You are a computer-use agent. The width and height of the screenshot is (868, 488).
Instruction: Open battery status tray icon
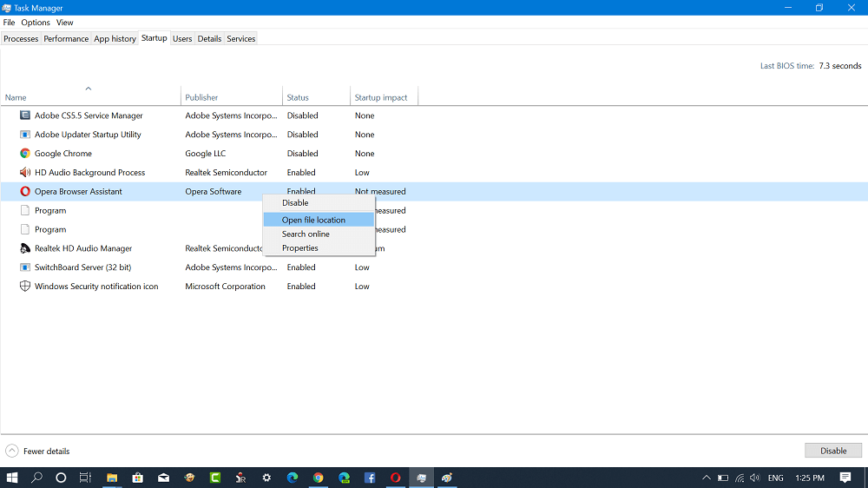723,478
